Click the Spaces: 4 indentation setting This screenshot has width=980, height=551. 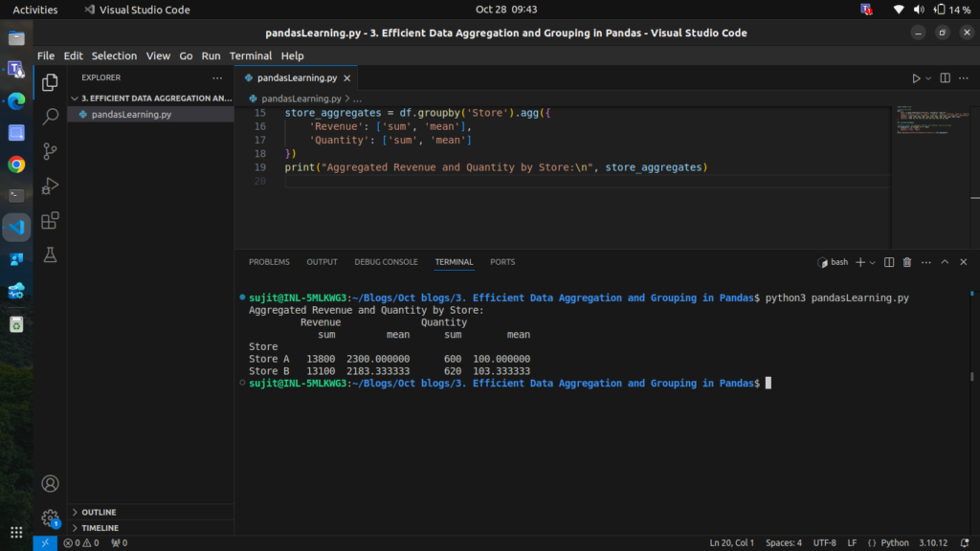(x=784, y=542)
